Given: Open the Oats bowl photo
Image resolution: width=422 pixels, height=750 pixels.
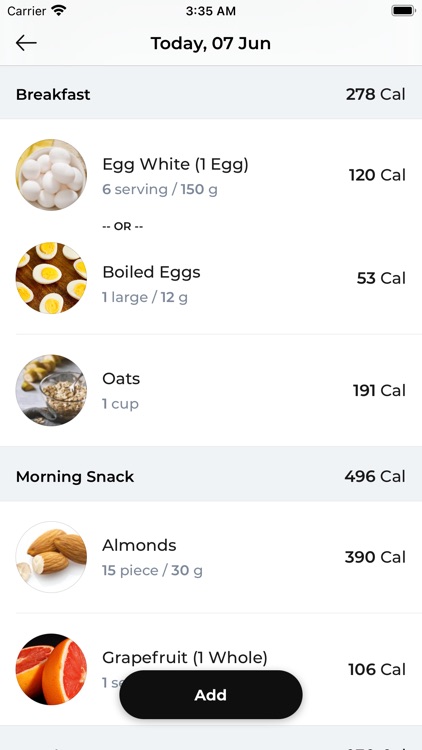Looking at the screenshot, I should [51, 390].
